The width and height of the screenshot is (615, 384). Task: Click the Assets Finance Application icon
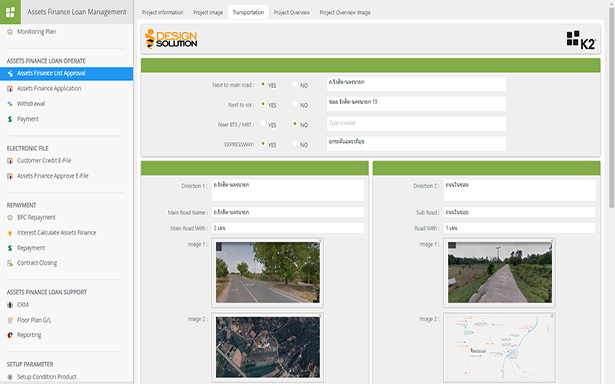point(10,89)
